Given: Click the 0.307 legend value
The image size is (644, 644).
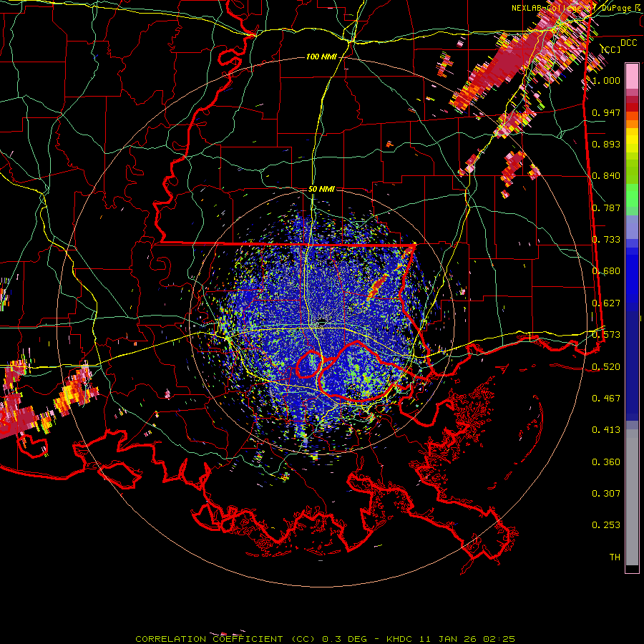Looking at the screenshot, I should coord(606,494).
